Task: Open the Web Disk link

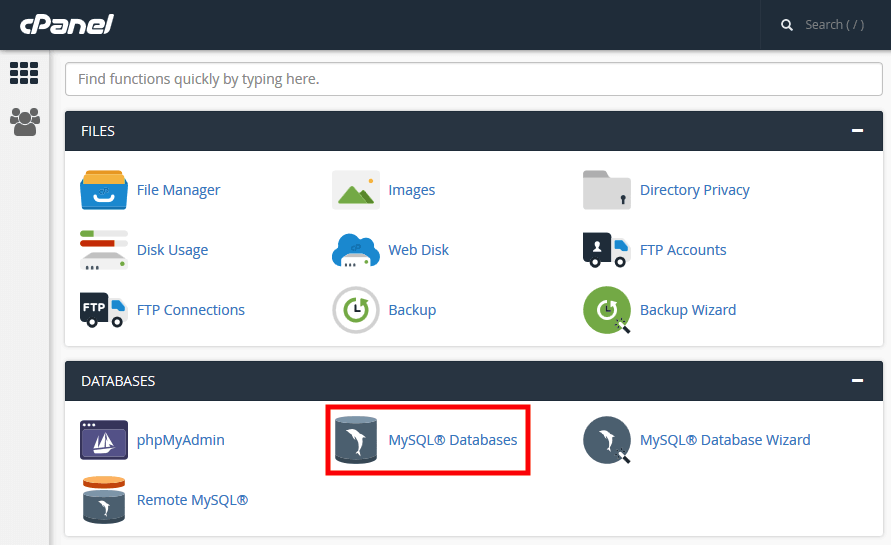Action: click(x=418, y=250)
